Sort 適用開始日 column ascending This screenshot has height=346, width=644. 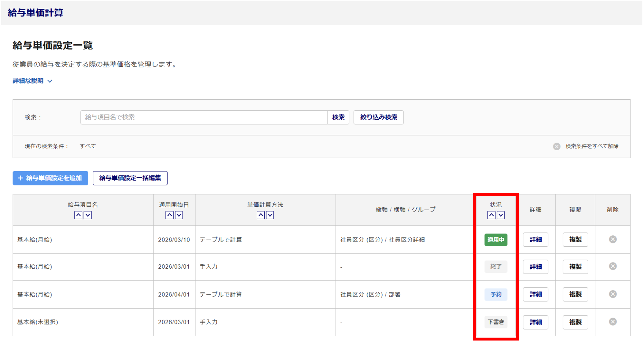(x=169, y=215)
